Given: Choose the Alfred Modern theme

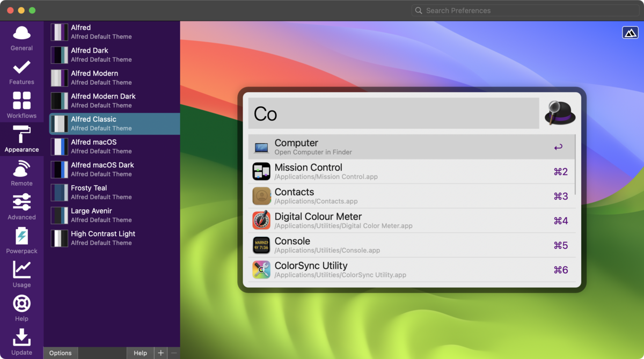Looking at the screenshot, I should coord(114,78).
